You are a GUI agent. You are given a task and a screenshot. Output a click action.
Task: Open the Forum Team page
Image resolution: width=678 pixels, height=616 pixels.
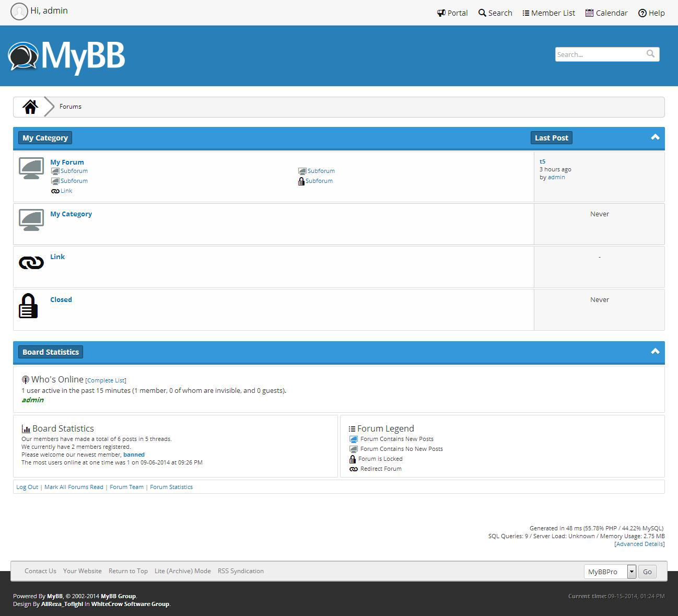pyautogui.click(x=126, y=486)
